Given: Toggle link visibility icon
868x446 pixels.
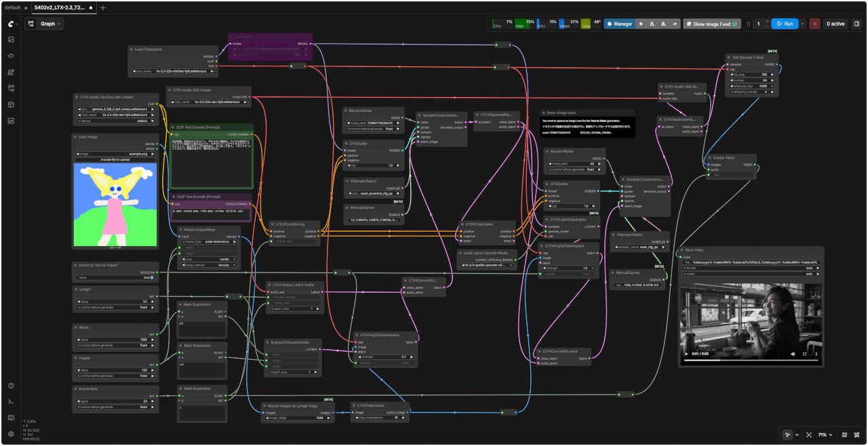Looking at the screenshot, I should [x=858, y=434].
